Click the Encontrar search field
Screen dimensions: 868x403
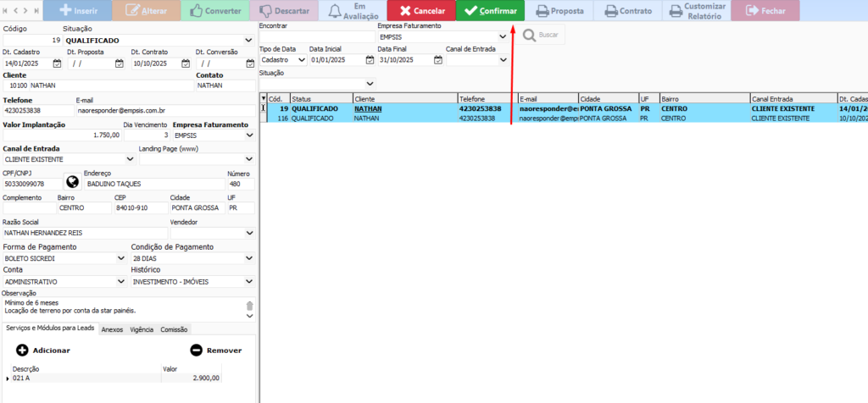[x=315, y=37]
